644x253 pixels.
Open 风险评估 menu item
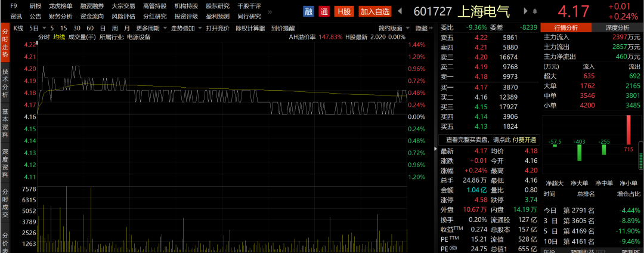click(123, 17)
